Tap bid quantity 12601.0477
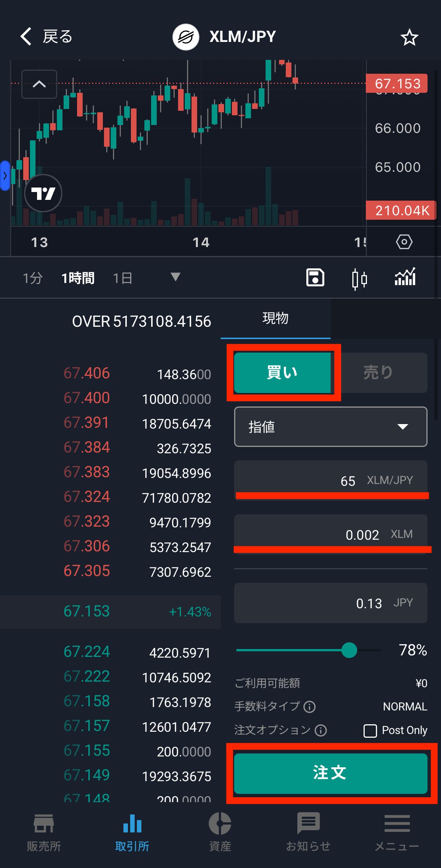 [177, 727]
